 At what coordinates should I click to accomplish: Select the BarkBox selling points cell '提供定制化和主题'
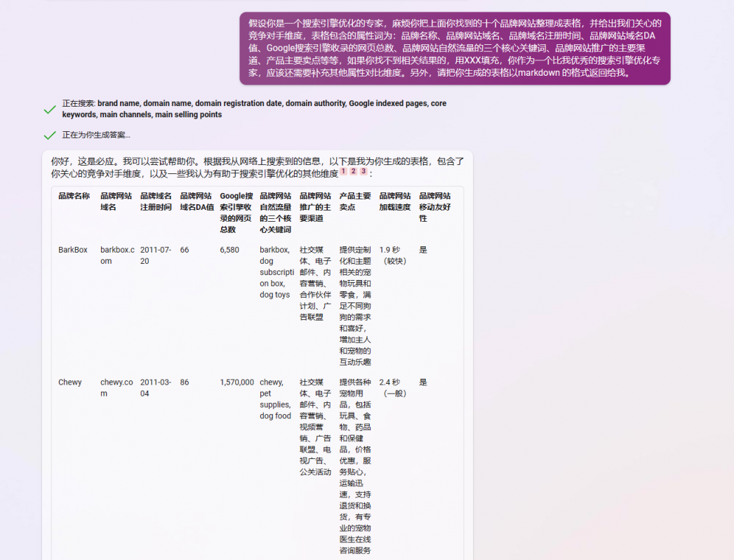point(355,306)
